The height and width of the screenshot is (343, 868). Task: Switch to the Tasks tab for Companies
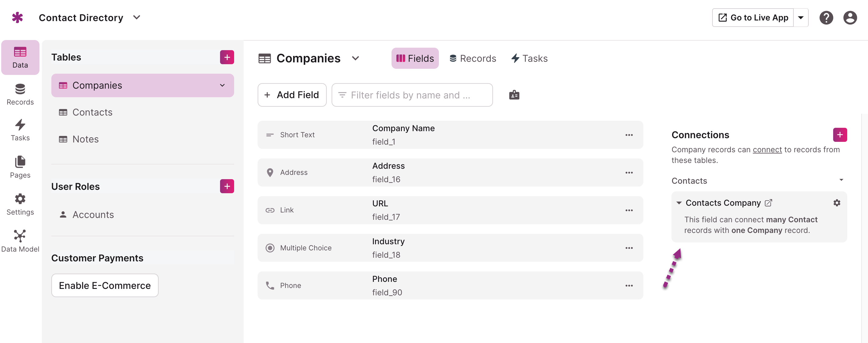[529, 58]
